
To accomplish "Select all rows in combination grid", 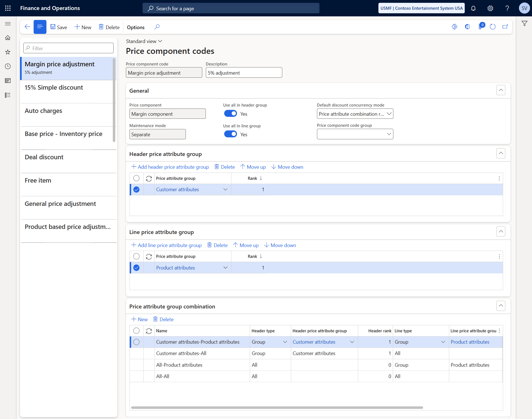I will [x=136, y=331].
